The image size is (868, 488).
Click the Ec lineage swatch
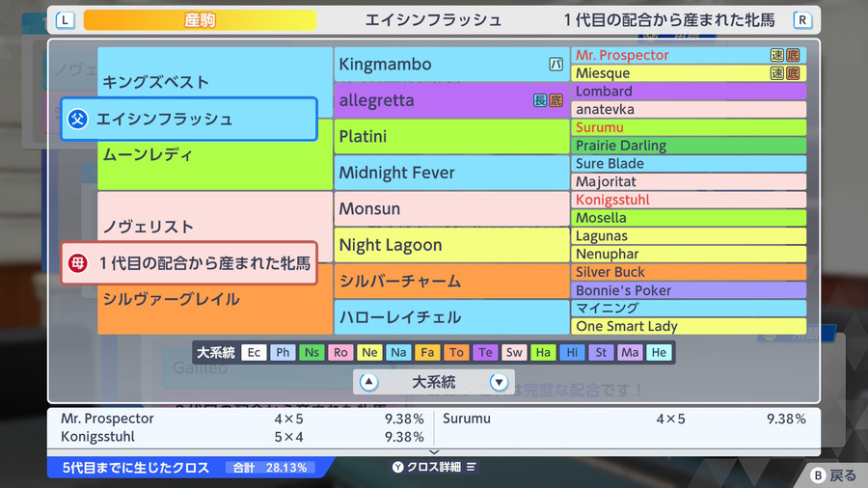[x=254, y=352]
